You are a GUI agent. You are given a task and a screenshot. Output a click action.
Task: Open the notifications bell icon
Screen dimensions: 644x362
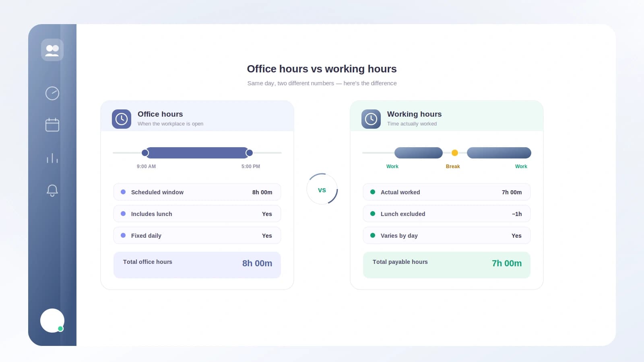click(52, 190)
